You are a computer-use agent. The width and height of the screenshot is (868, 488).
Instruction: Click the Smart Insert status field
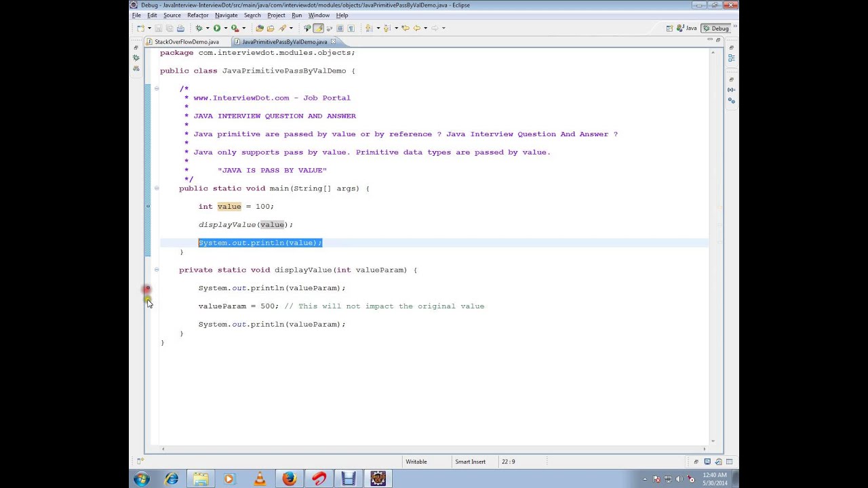pos(470,462)
